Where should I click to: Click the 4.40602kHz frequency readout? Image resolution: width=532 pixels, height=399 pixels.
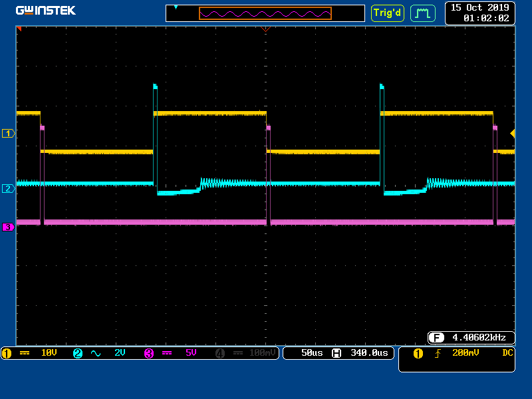tap(479, 338)
